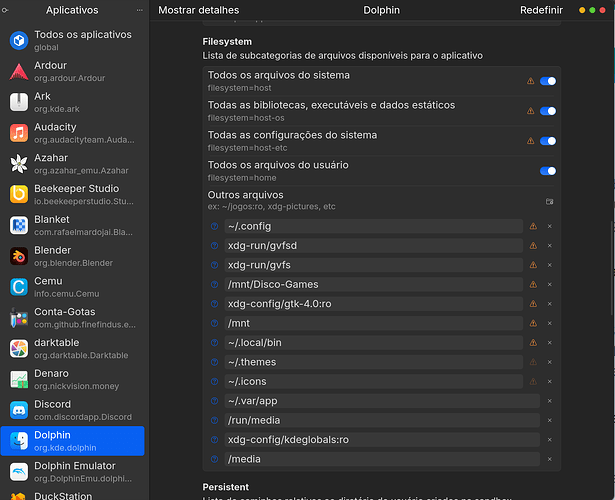Select Blanket in the app list
The width and height of the screenshot is (615, 500).
point(73,225)
